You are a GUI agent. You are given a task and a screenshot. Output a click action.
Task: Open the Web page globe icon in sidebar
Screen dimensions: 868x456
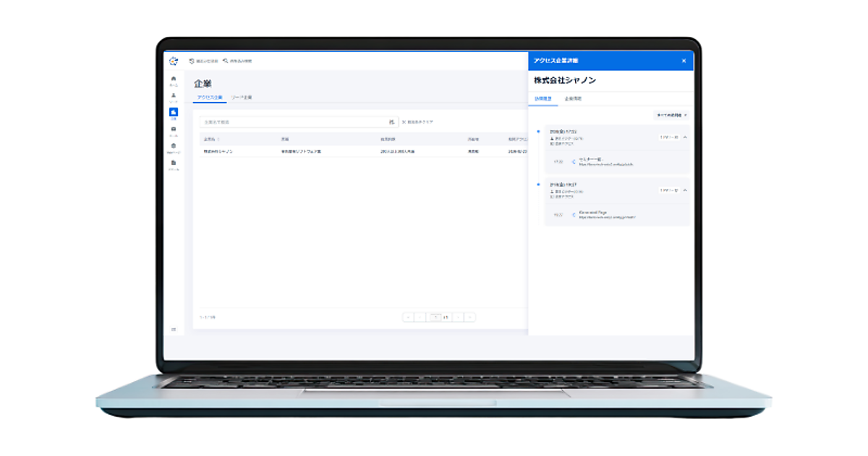174,147
